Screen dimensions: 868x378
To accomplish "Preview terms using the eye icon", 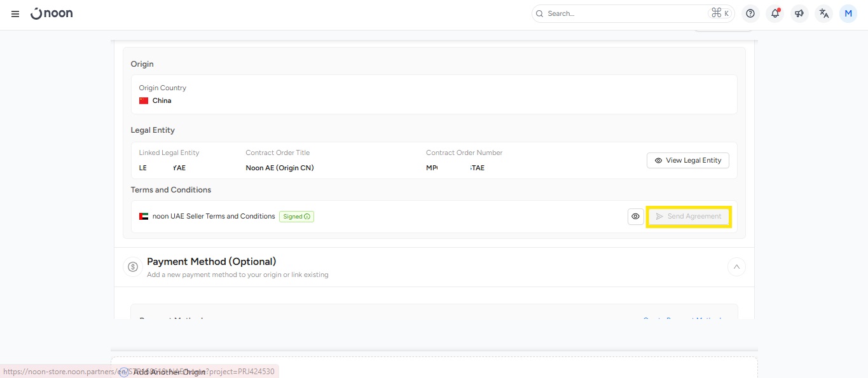I will 635,217.
